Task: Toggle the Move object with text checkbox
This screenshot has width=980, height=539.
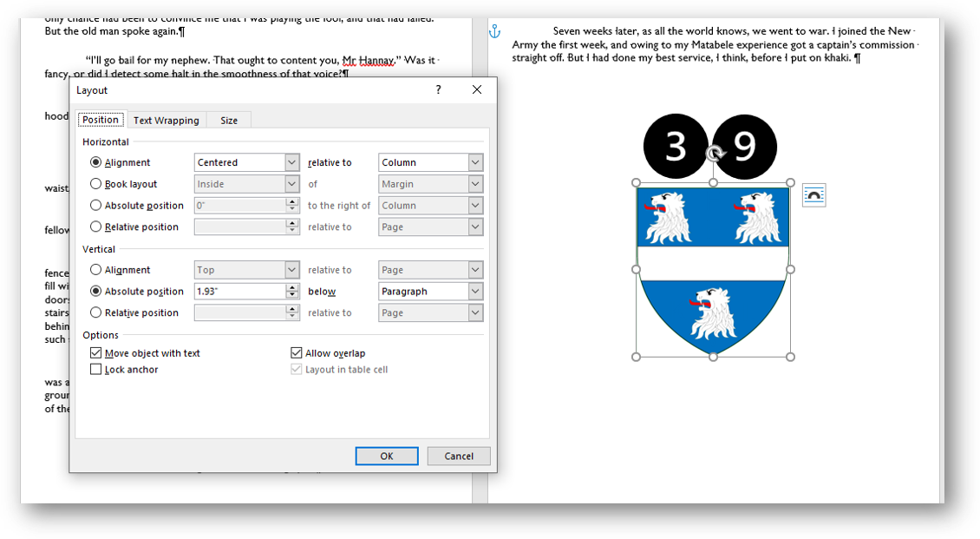Action: [96, 353]
